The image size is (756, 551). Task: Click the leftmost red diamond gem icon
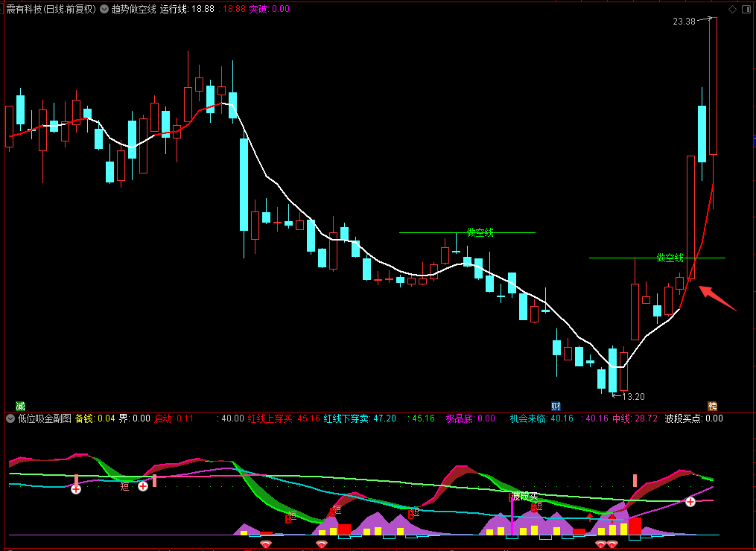tap(266, 545)
